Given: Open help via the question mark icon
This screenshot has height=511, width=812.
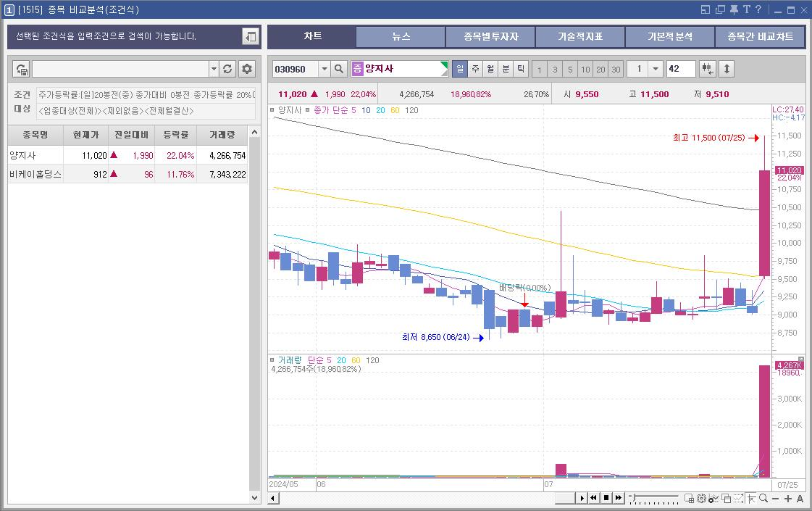Looking at the screenshot, I should click(x=758, y=9).
